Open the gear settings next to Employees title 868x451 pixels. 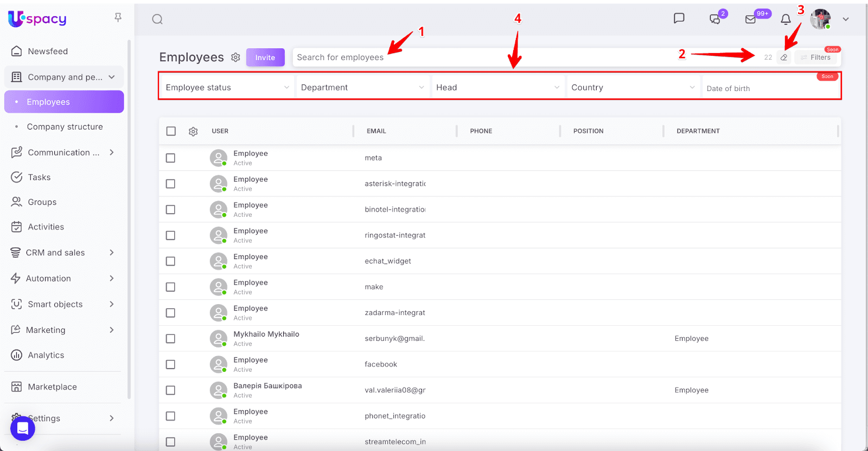[x=235, y=57]
